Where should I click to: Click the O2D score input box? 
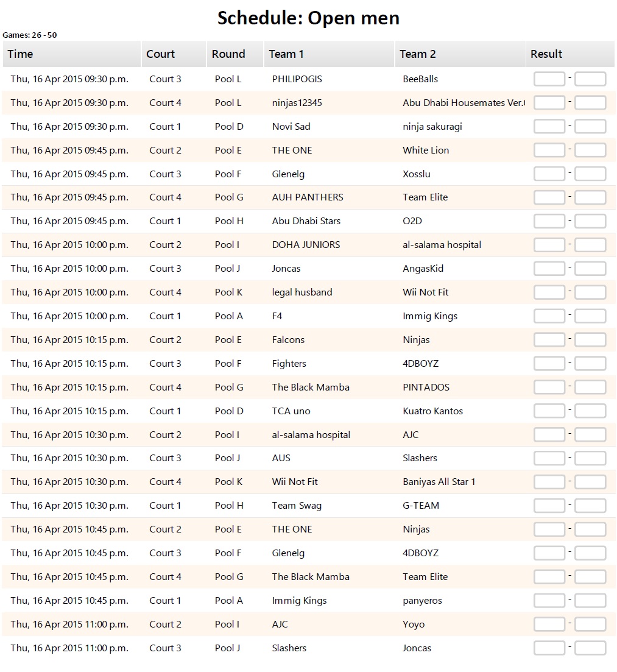click(x=590, y=221)
